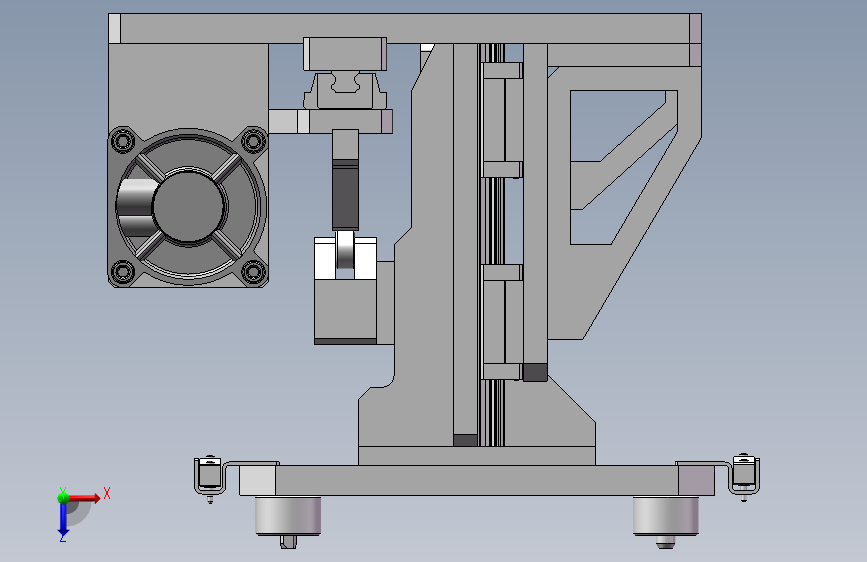Image resolution: width=867 pixels, height=562 pixels.
Task: Select the bottom-right mounting screw on the motor
Action: (254, 272)
